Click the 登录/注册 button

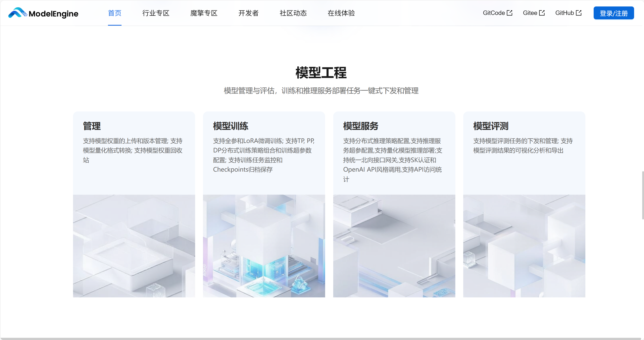coord(614,13)
